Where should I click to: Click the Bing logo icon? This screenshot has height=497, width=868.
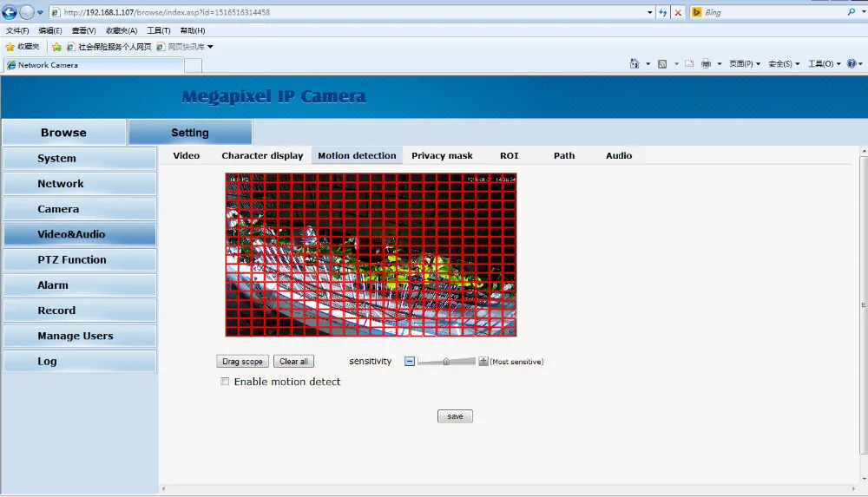pos(697,12)
